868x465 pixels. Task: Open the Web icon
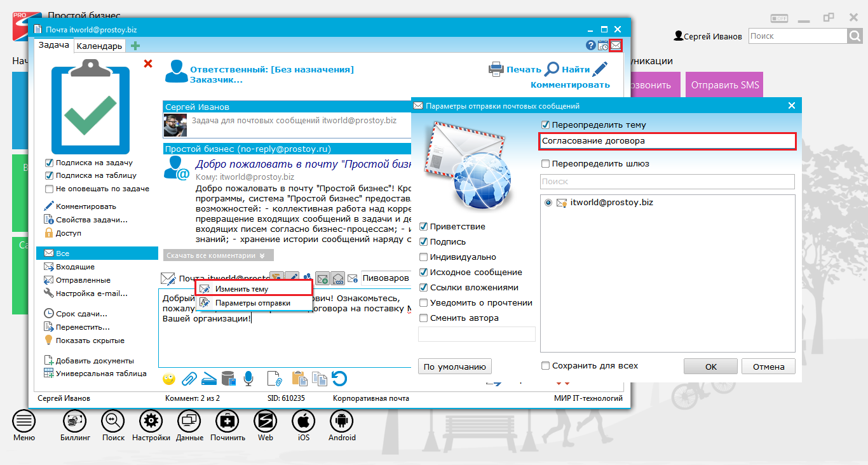[265, 421]
